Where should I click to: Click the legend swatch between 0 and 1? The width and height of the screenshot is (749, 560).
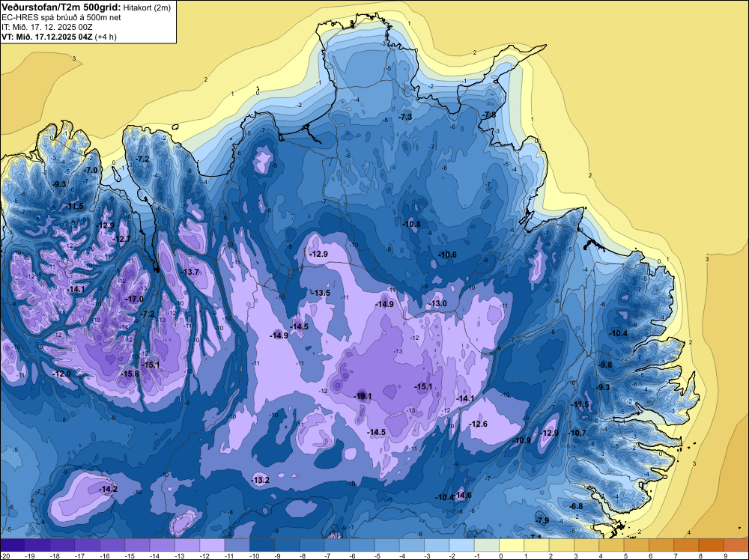click(512, 545)
